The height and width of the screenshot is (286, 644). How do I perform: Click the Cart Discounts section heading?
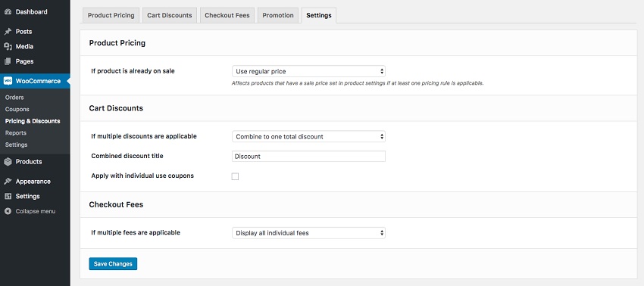[116, 108]
